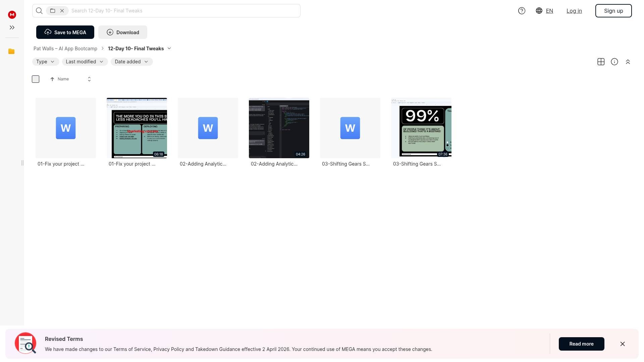Screen dimensions: 644x362
Task: Click the MEGA logo icon
Action: 12,14
